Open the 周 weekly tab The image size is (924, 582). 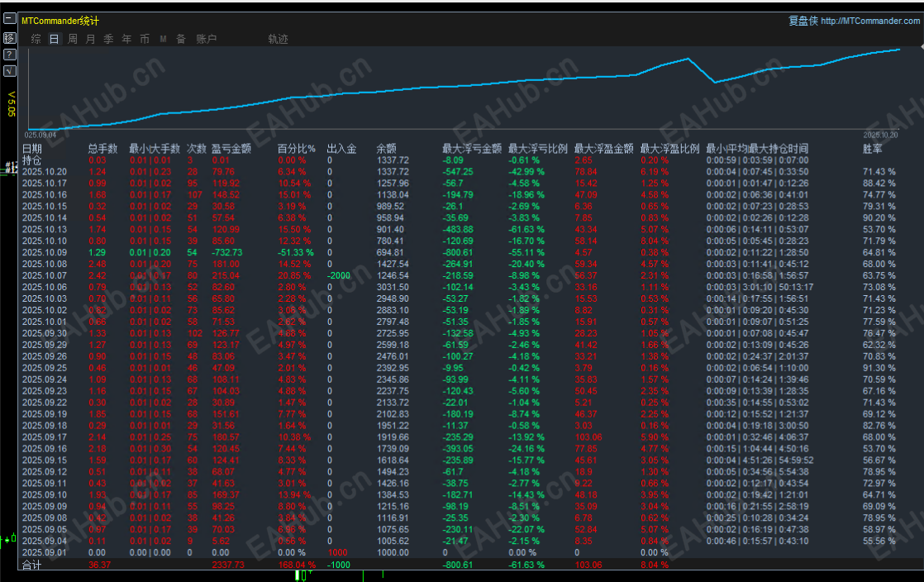(x=73, y=39)
